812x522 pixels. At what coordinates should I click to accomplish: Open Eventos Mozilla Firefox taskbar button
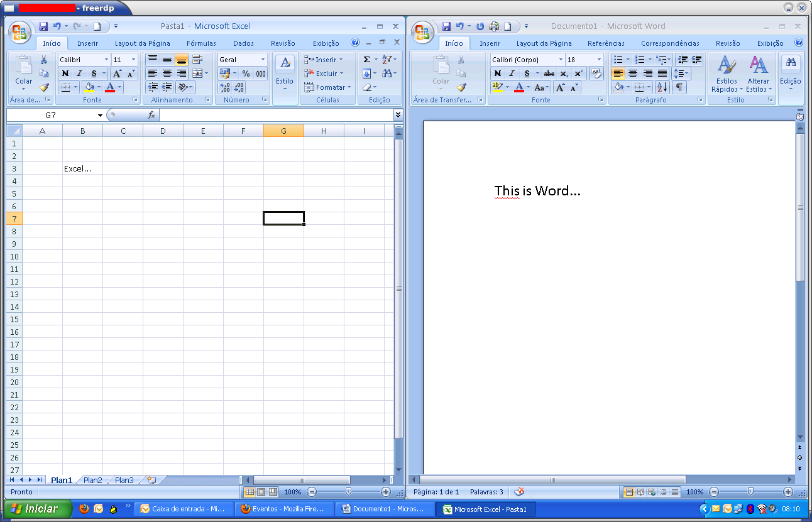click(285, 509)
